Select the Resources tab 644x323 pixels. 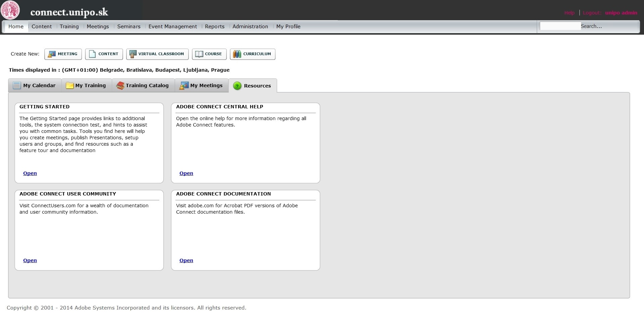253,86
